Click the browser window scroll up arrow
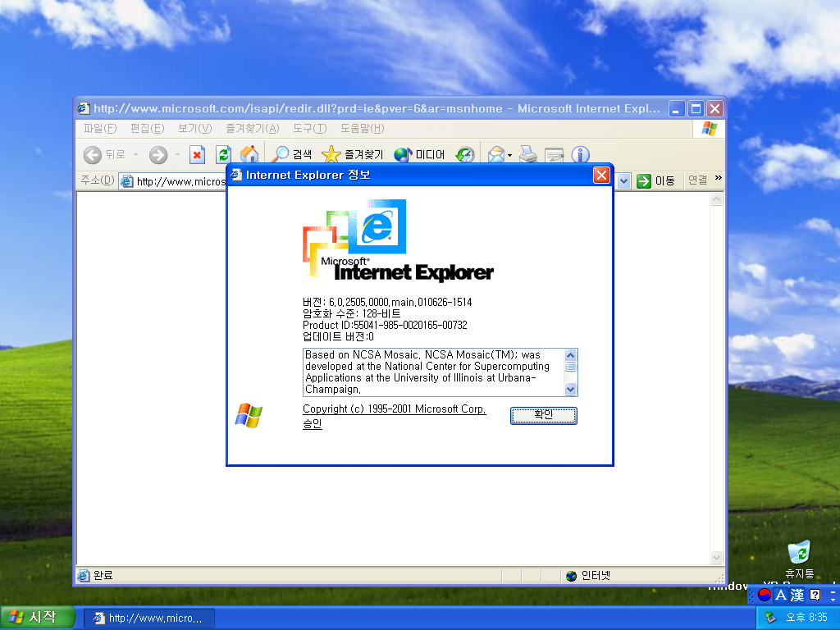The image size is (840, 630). [716, 199]
